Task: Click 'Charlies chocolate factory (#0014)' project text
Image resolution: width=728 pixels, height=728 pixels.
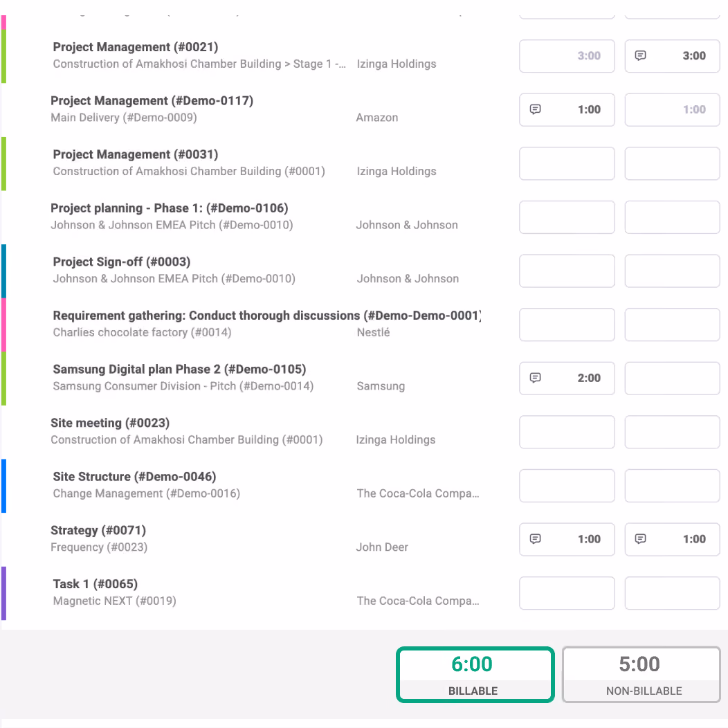Action: 142,332
